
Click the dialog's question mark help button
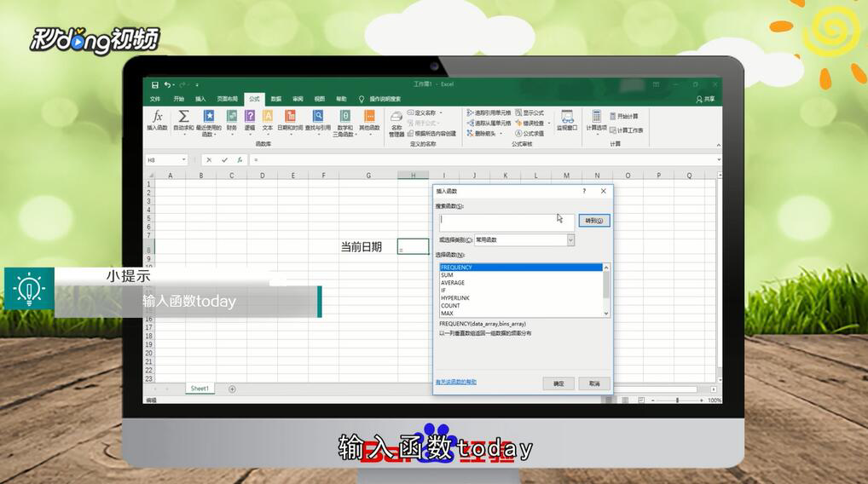(584, 192)
